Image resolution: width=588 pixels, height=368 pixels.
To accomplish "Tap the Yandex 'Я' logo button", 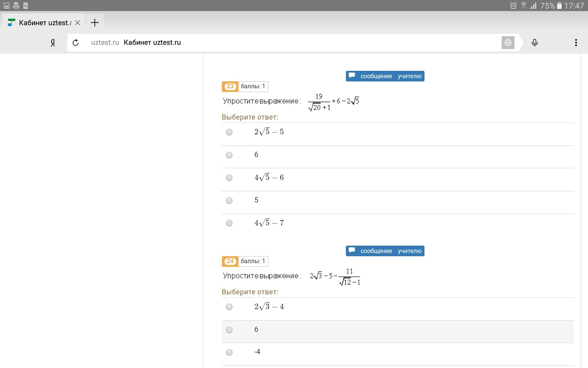I will [x=53, y=43].
